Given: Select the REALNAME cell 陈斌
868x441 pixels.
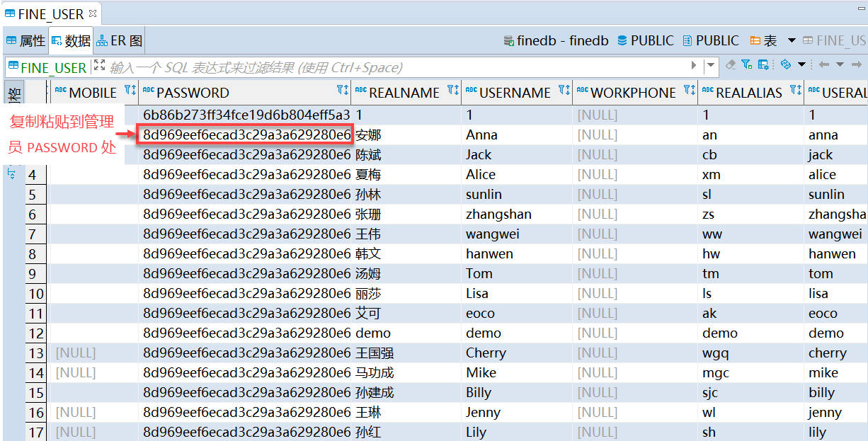Looking at the screenshot, I should tap(406, 154).
